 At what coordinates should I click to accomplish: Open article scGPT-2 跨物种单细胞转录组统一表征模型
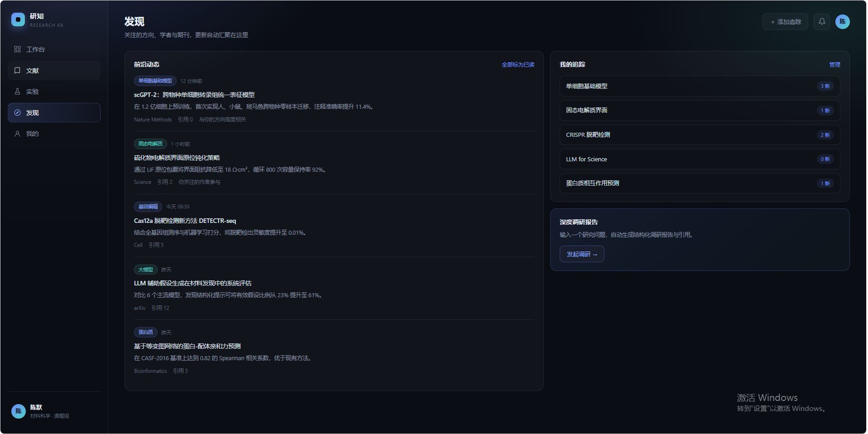[x=194, y=95]
